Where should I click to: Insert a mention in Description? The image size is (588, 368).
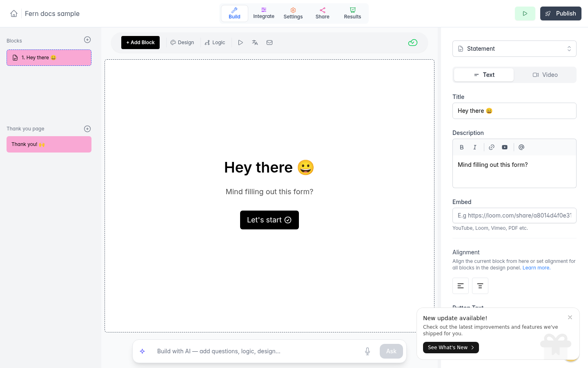[521, 147]
